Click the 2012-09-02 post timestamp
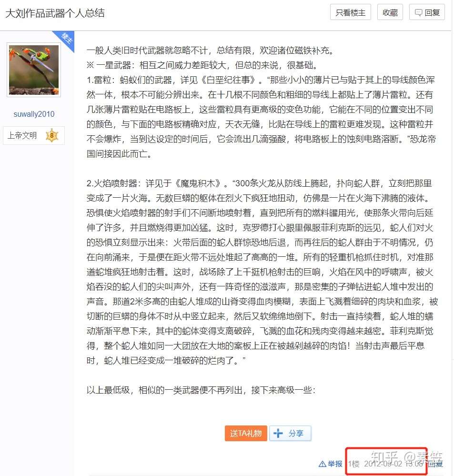This screenshot has width=454, height=476. click(x=393, y=464)
